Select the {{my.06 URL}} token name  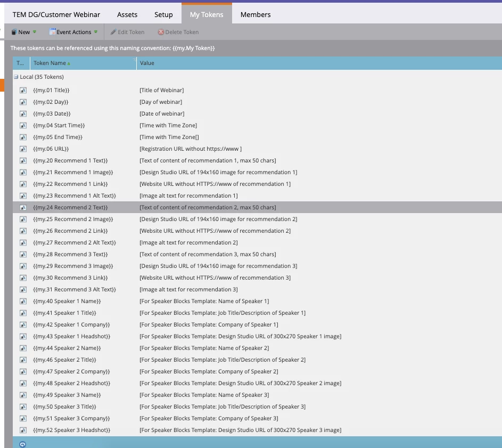click(x=51, y=149)
